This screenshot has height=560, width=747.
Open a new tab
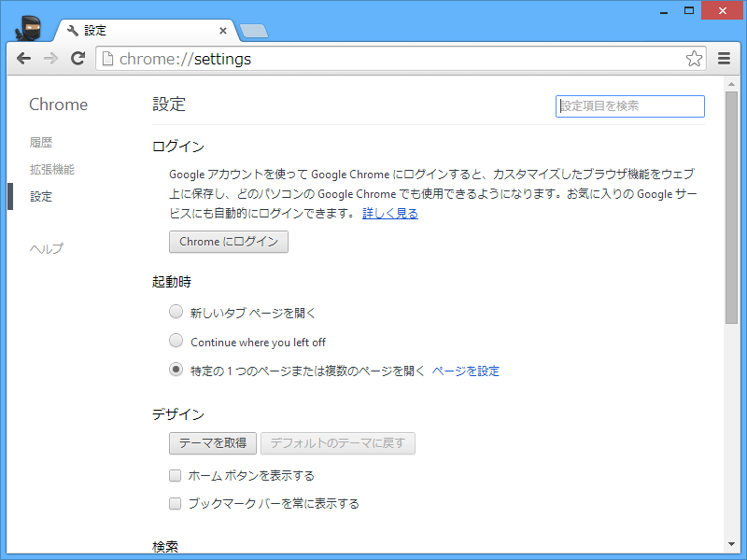[x=253, y=32]
